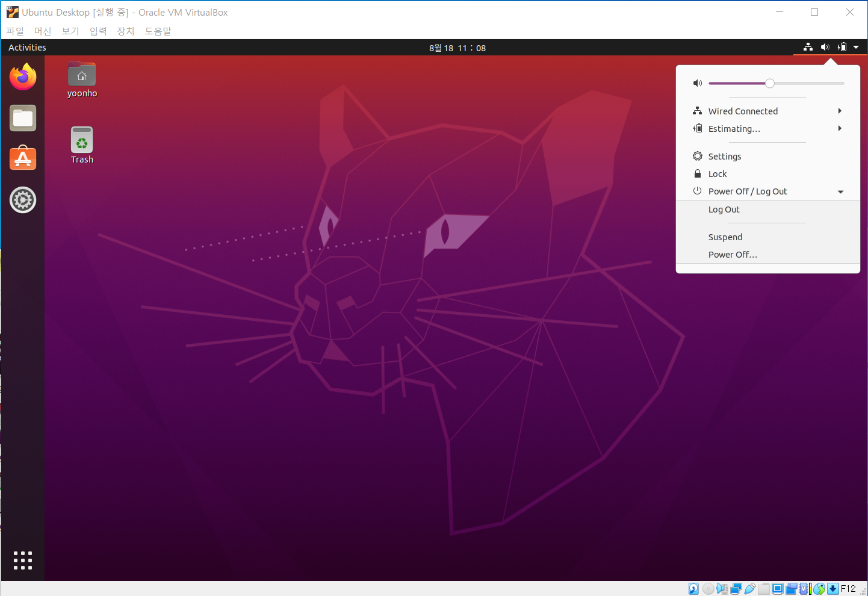Collapse the Power Off / Log Out section arrow

[840, 191]
